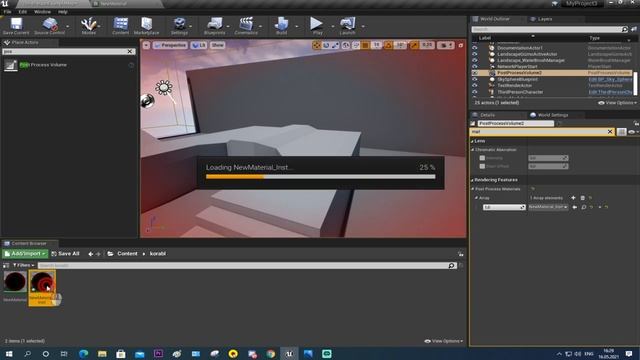The width and height of the screenshot is (640, 360).
Task: Open Source Control toolbar button
Action: pyautogui.click(x=49, y=26)
